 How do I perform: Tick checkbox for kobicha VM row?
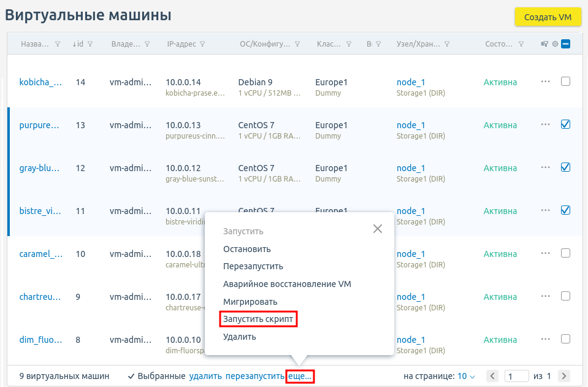pos(565,82)
